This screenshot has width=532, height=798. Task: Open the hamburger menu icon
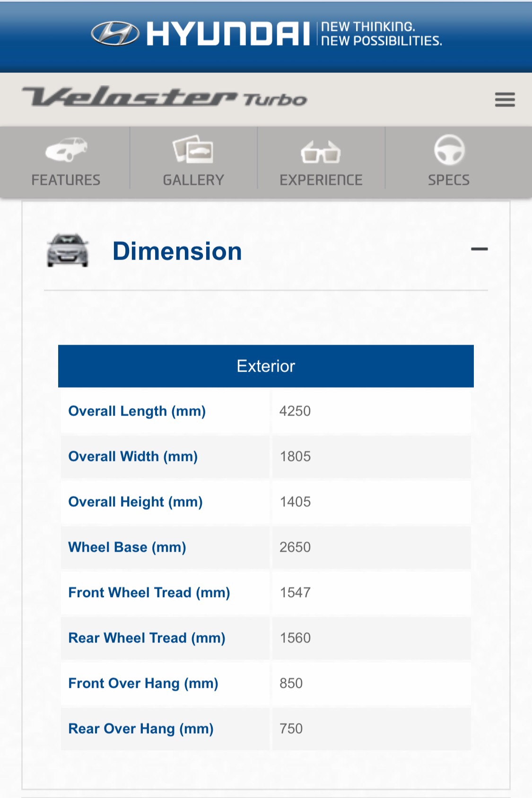click(505, 99)
